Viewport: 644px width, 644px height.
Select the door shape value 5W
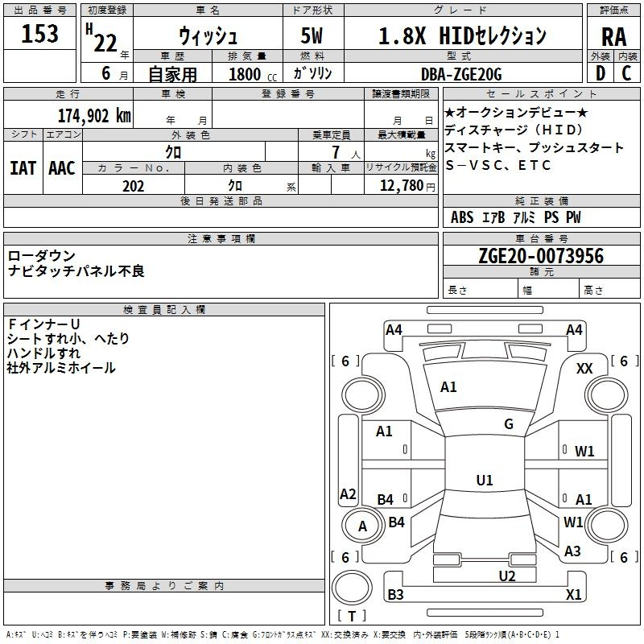coord(312,35)
